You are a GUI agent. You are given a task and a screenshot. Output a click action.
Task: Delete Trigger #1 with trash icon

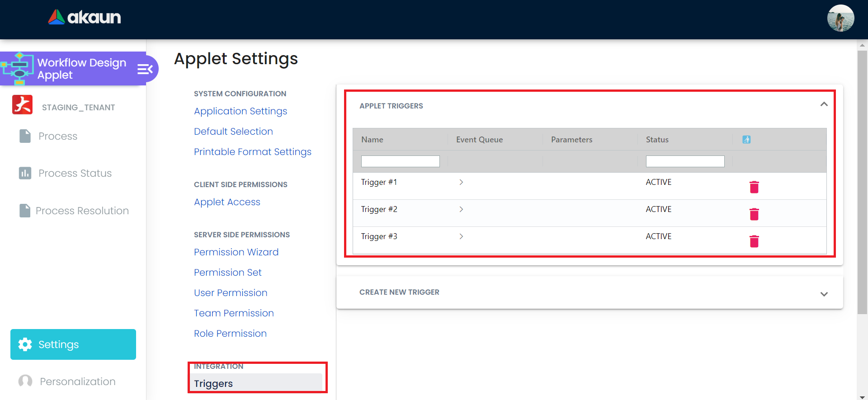point(754,187)
